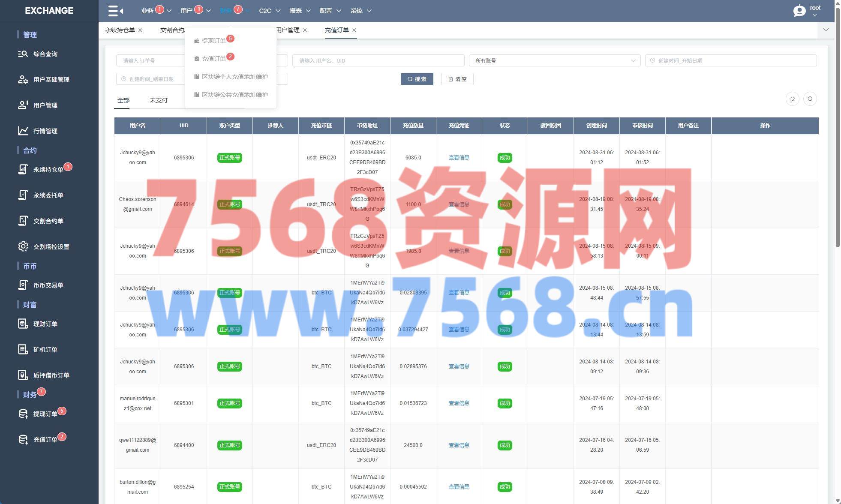This screenshot has width=841, height=504.
Task: Open 矿机订单 icon in sidebar
Action: pyautogui.click(x=23, y=349)
